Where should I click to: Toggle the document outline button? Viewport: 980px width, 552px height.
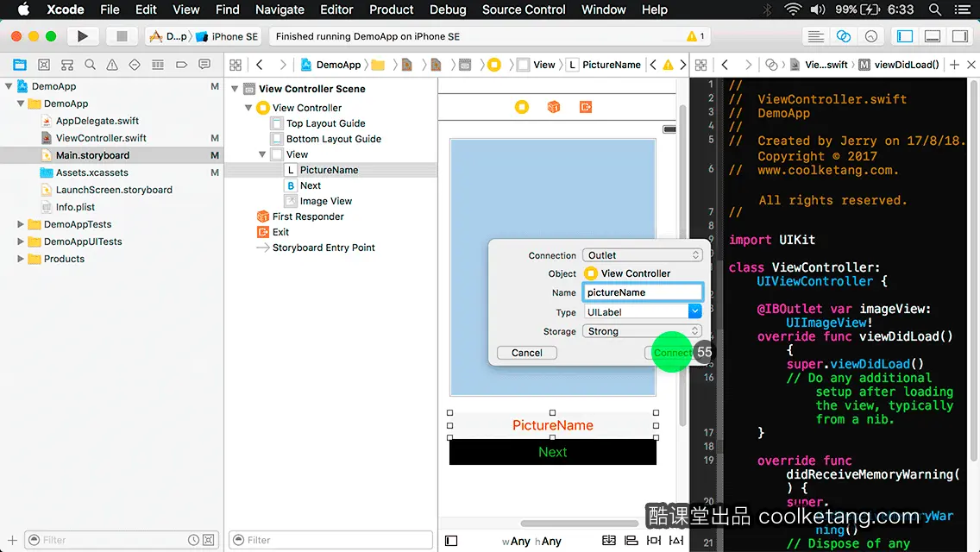[451, 541]
